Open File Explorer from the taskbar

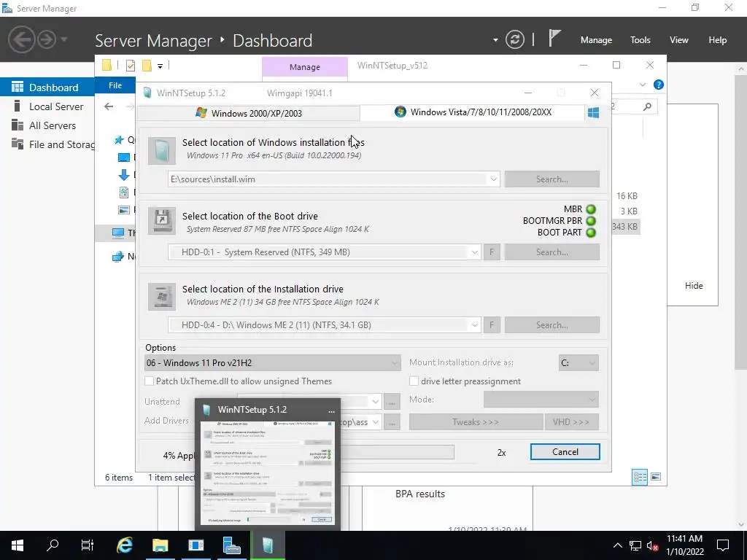[160, 545]
